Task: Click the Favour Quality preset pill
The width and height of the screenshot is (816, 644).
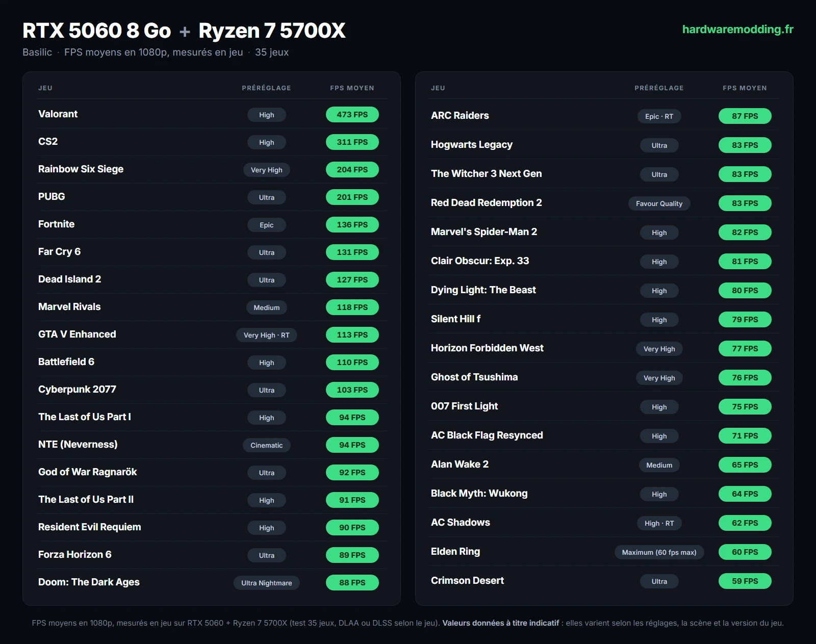Action: pos(659,203)
